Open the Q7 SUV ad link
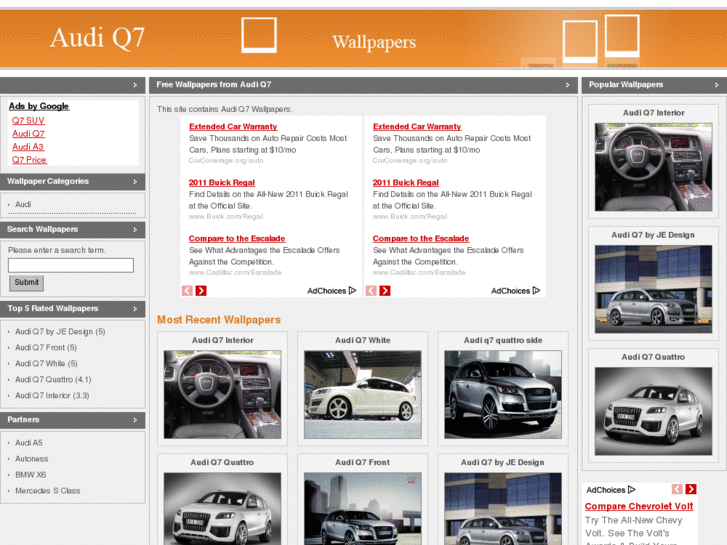The height and width of the screenshot is (545, 727). click(28, 121)
